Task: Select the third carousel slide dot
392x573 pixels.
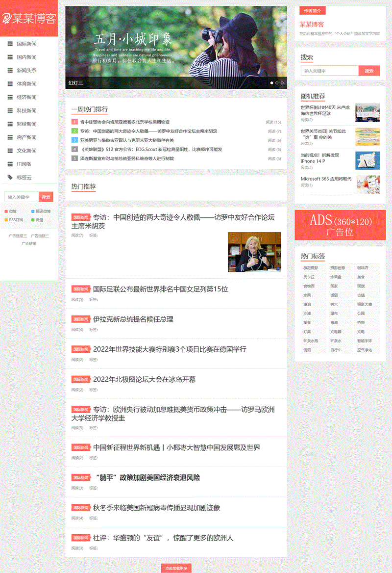Action: click(282, 83)
